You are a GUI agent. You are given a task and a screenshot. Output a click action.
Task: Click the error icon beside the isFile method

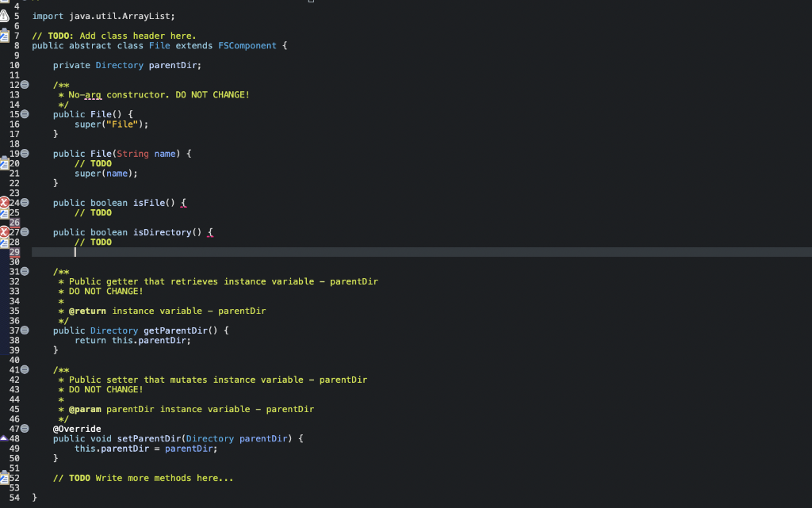click(4, 202)
